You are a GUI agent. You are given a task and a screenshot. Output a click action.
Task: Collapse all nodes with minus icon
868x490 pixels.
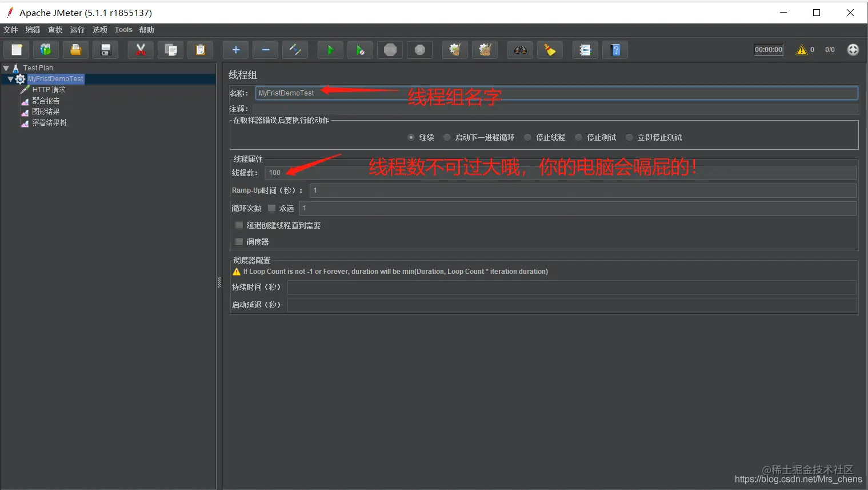265,50
